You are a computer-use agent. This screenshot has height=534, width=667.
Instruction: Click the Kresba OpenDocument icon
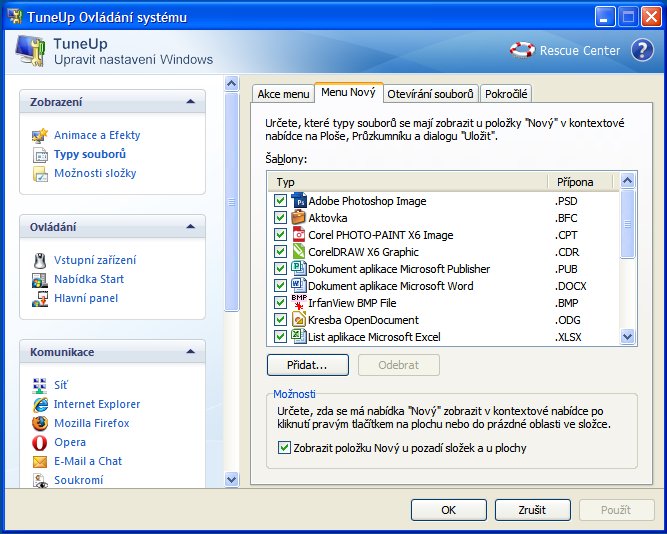point(299,320)
